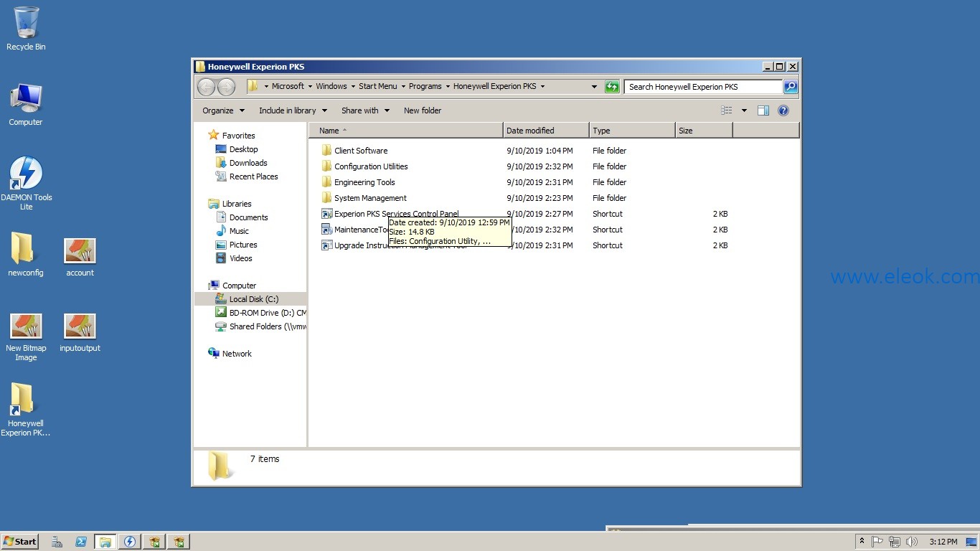
Task: Open Explorer help with the question mark icon
Action: pos(783,110)
